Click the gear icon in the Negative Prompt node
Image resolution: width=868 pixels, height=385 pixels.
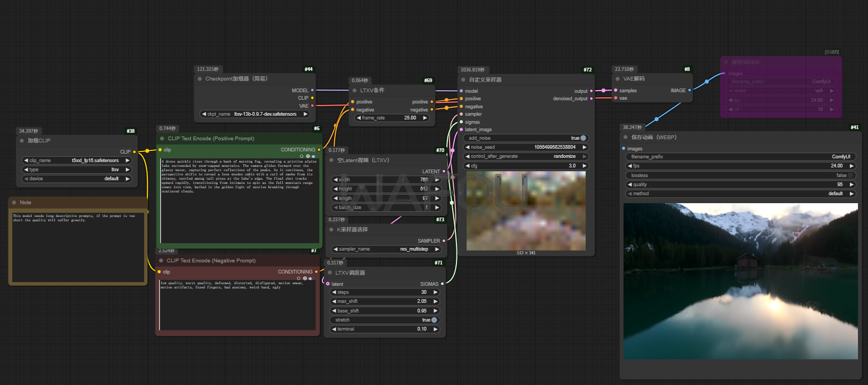305,278
